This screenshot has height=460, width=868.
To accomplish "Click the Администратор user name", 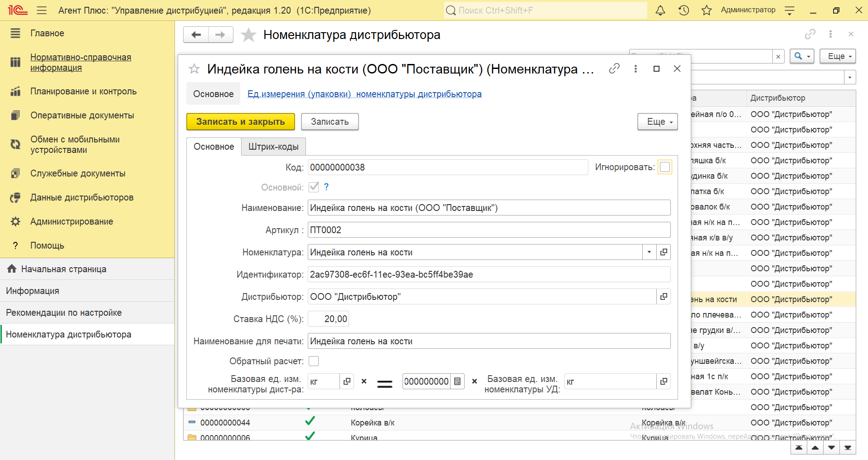I will 748,10.
